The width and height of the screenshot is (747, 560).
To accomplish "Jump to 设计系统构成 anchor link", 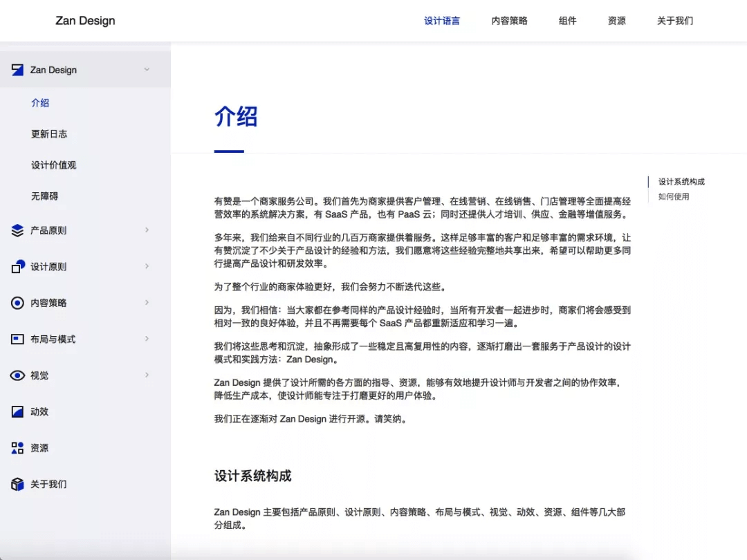I will pyautogui.click(x=681, y=182).
